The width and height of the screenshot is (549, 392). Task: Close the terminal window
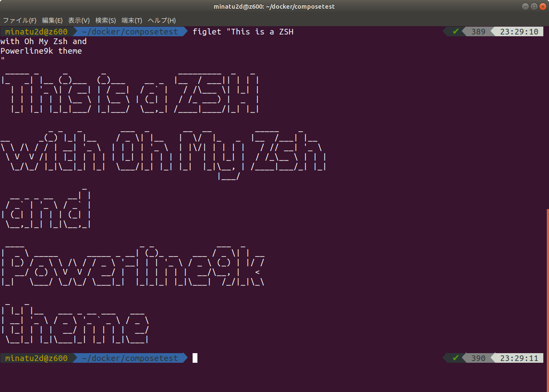542,7
